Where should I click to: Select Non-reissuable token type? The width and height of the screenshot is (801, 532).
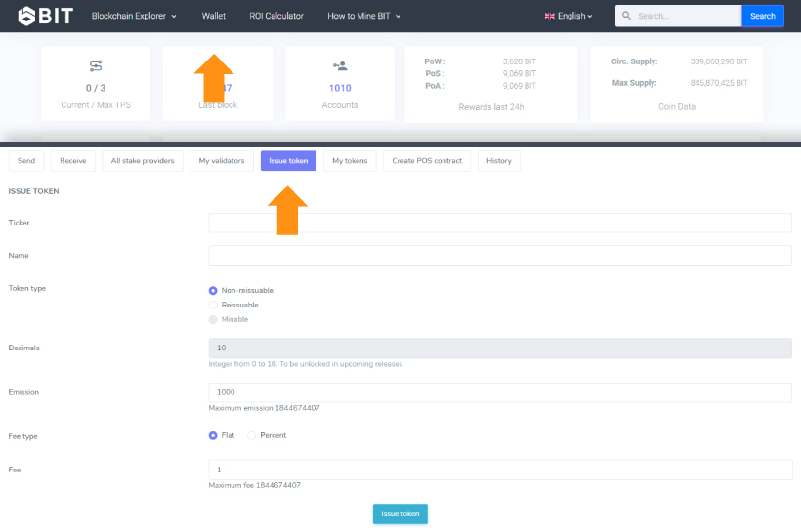pyautogui.click(x=213, y=290)
